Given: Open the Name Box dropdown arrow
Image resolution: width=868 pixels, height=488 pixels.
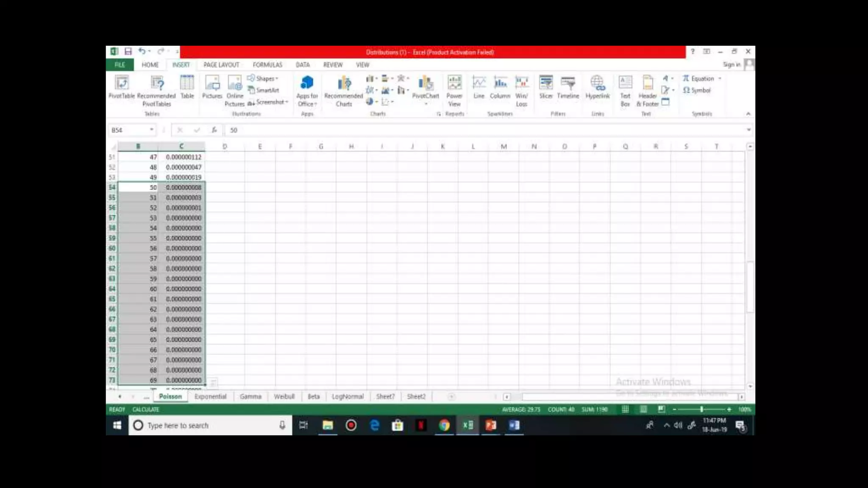Looking at the screenshot, I should point(151,130).
